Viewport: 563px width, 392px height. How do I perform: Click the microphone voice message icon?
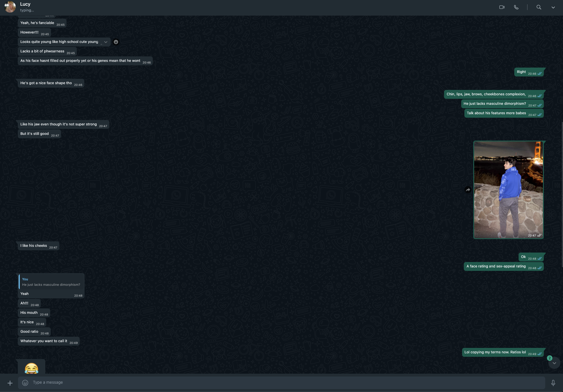click(x=553, y=383)
